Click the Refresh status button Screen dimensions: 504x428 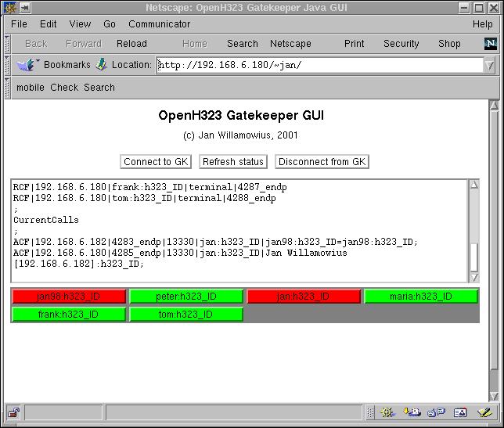coord(233,162)
